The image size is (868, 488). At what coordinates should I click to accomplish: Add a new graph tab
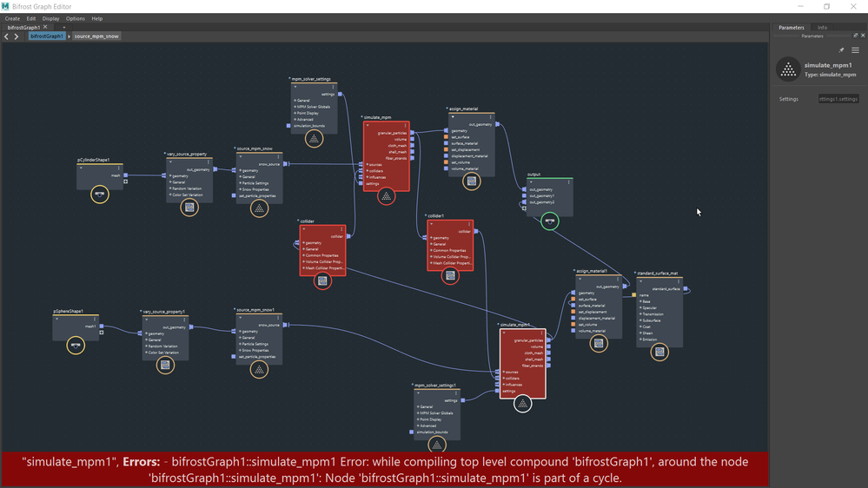[63, 27]
